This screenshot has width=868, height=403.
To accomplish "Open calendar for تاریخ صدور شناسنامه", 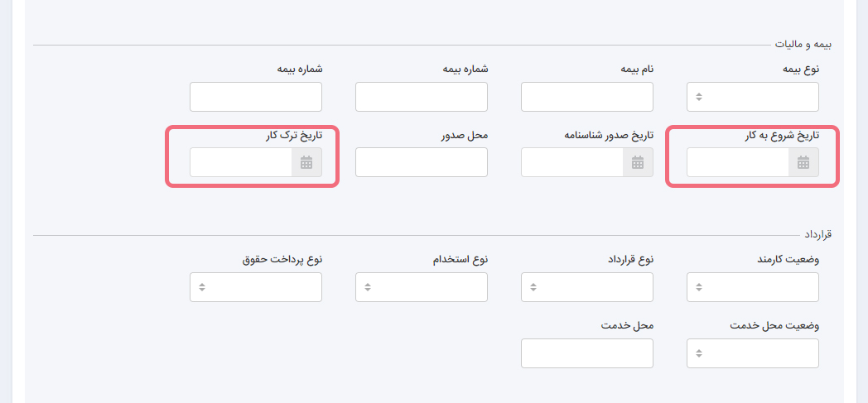I will pyautogui.click(x=637, y=163).
